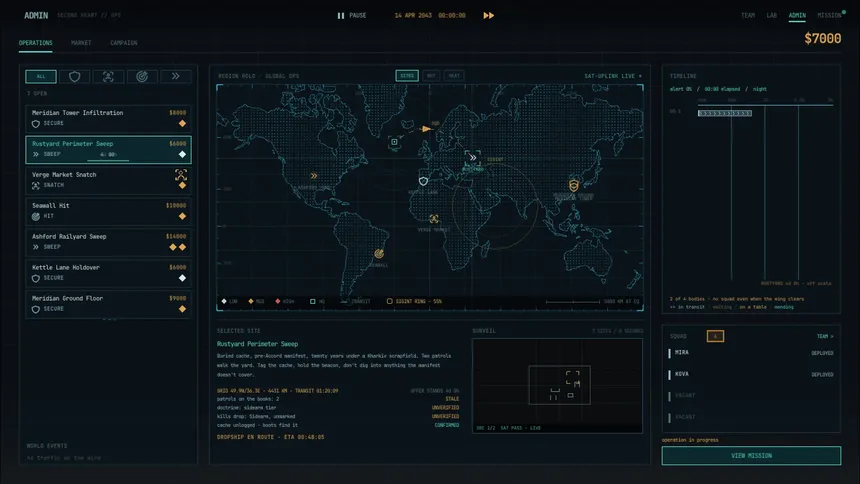Select the Seawall Hit operation
860x484 pixels.
pos(108,211)
